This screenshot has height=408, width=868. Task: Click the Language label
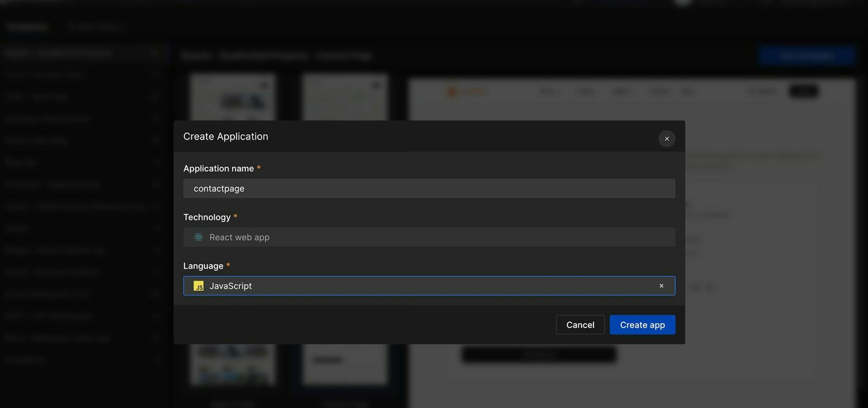click(203, 266)
